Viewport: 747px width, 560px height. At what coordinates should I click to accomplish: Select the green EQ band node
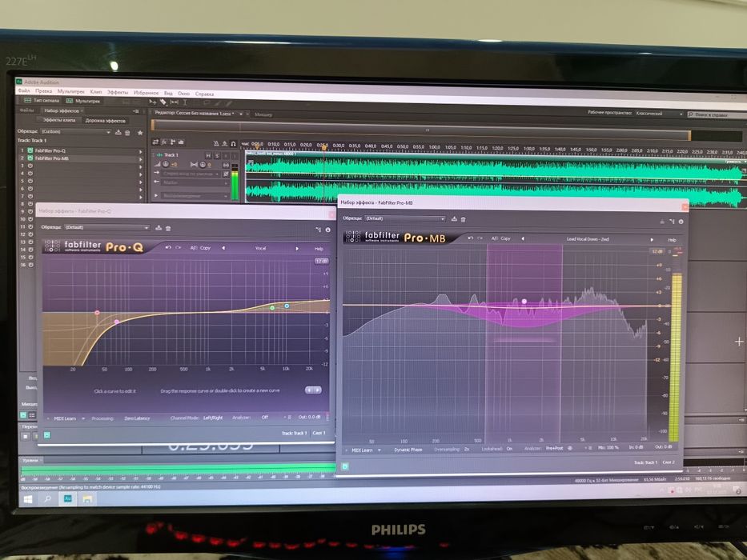(272, 308)
